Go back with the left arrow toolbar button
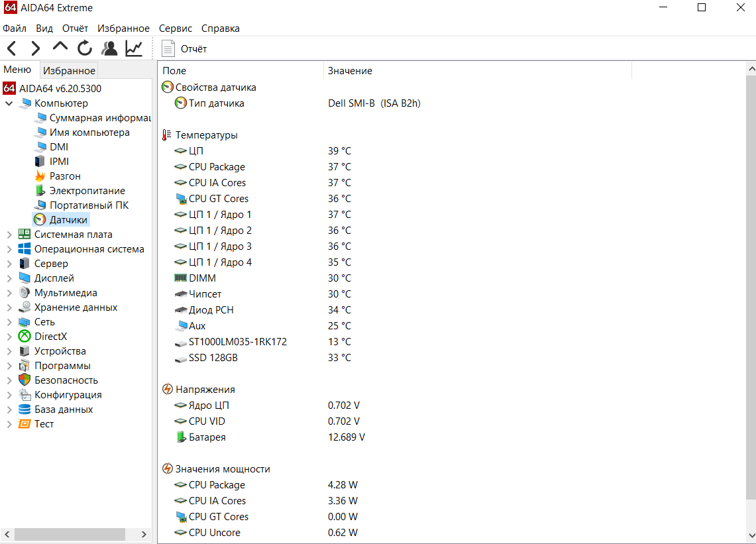Image resolution: width=756 pixels, height=544 pixels. click(x=12, y=48)
